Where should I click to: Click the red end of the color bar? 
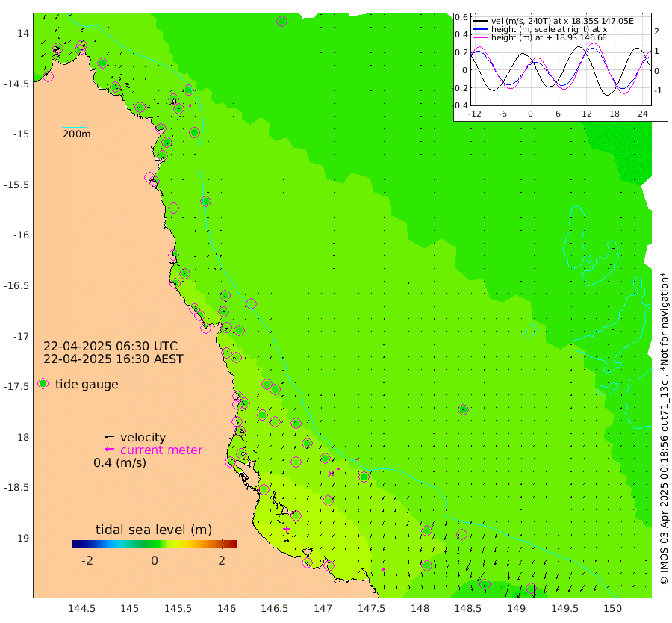click(x=233, y=544)
